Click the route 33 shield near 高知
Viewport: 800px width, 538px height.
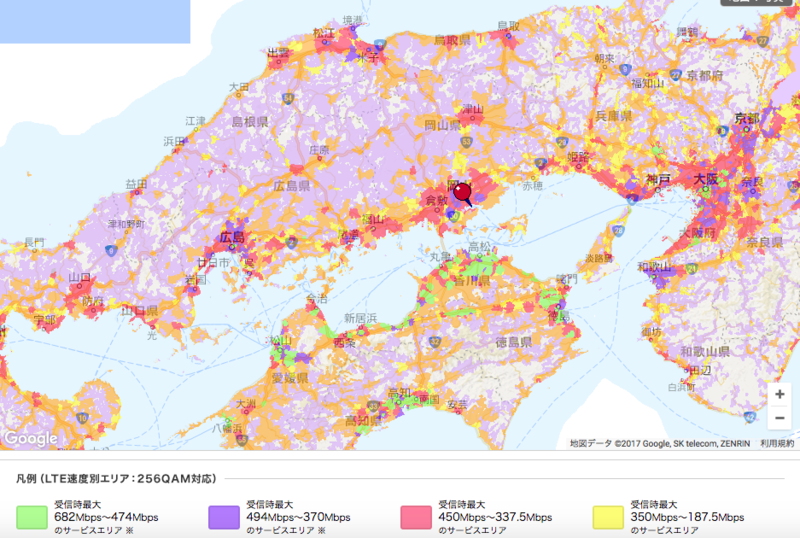pos(373,407)
